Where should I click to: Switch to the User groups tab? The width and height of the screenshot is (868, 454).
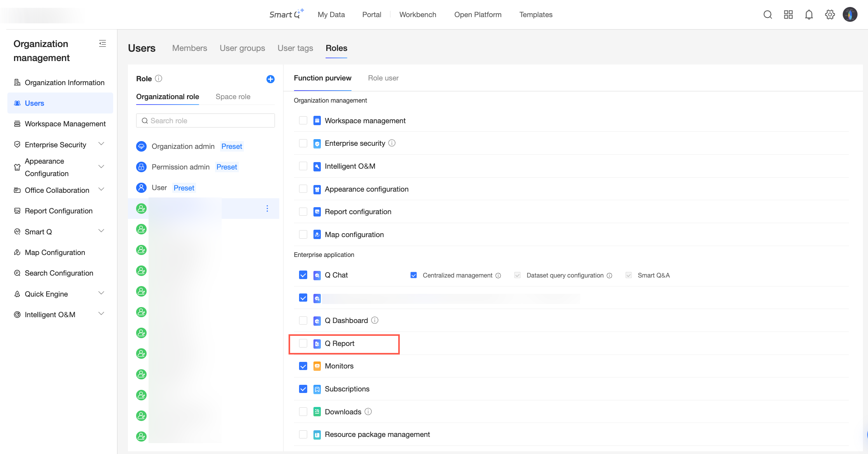pos(242,48)
